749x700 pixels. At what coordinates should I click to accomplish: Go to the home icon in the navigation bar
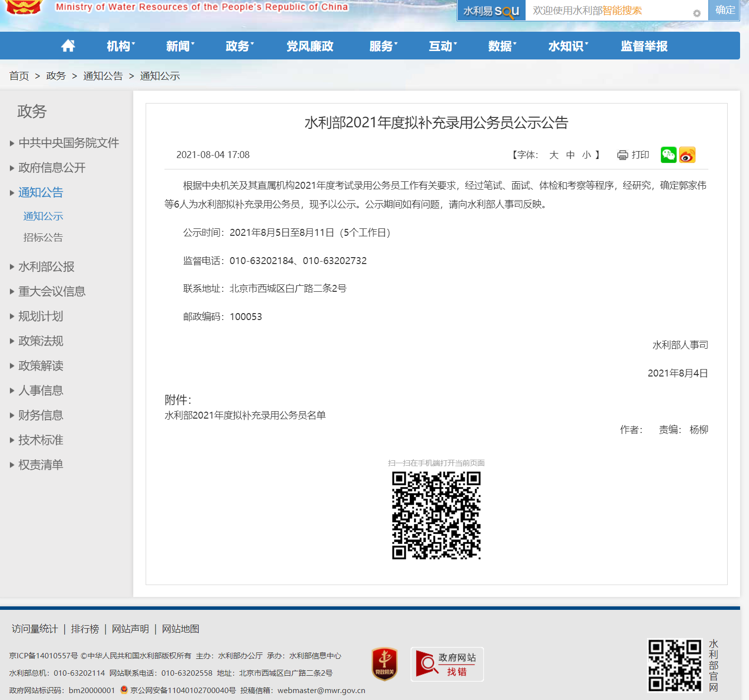pos(68,46)
